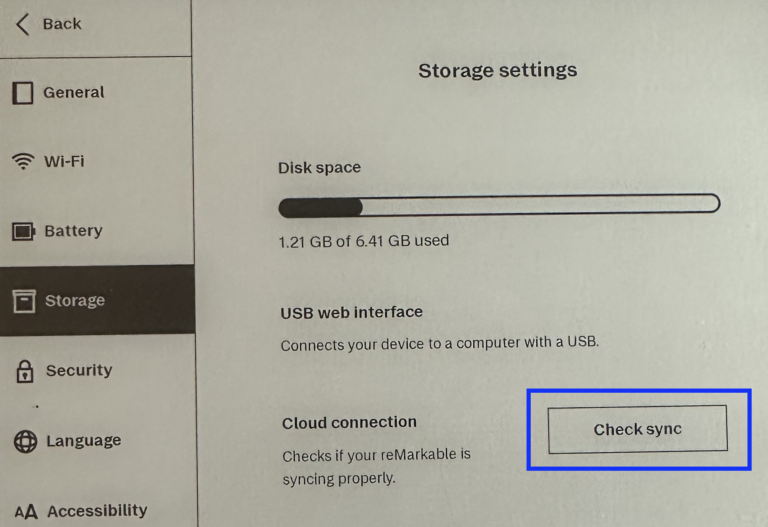Select the USB web interface option
The height and width of the screenshot is (527, 768).
(351, 312)
